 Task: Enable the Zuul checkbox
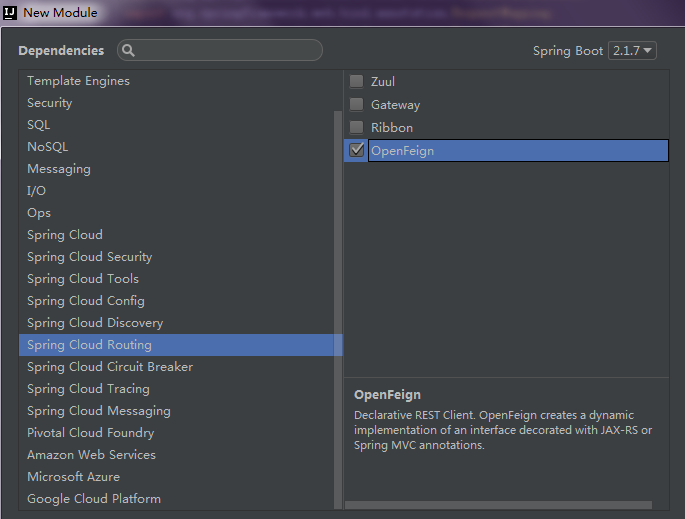(x=356, y=81)
